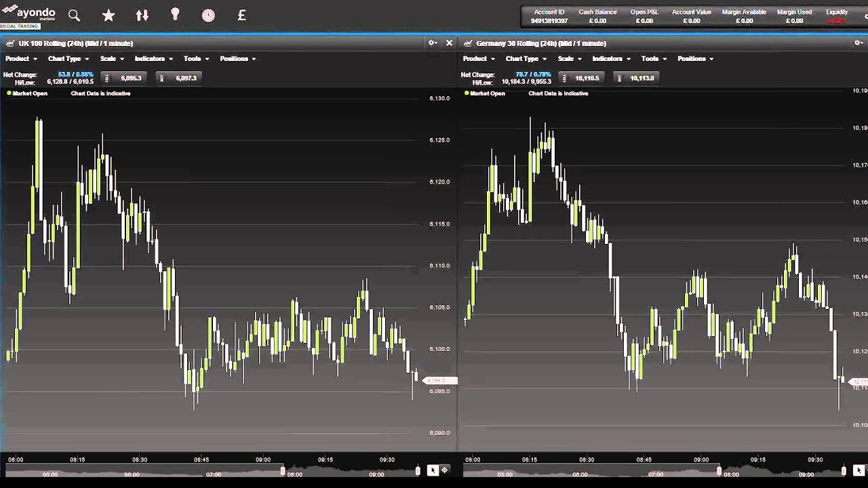Open favourites star icon in top bar
This screenshot has height=488, width=868.
tap(108, 15)
